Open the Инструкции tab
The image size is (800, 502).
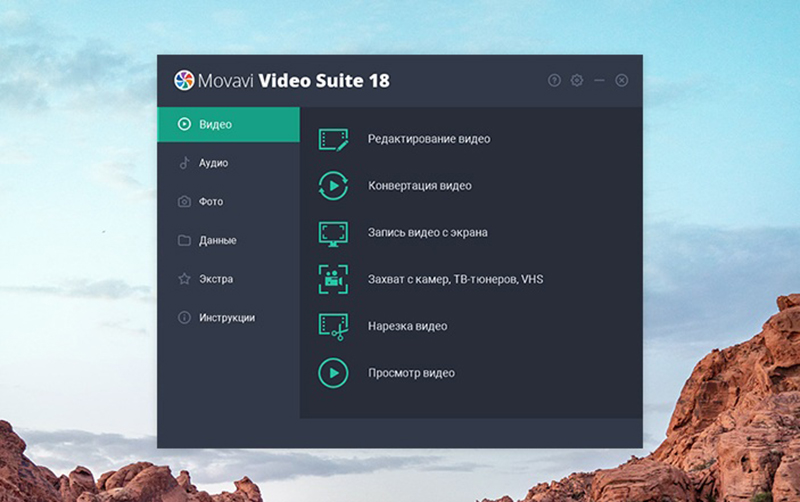coord(228,318)
